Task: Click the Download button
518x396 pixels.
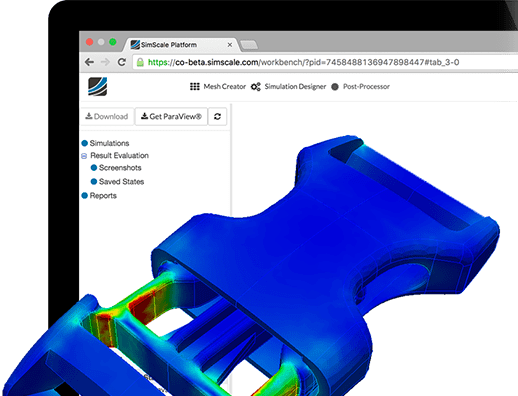Action: 107,116
